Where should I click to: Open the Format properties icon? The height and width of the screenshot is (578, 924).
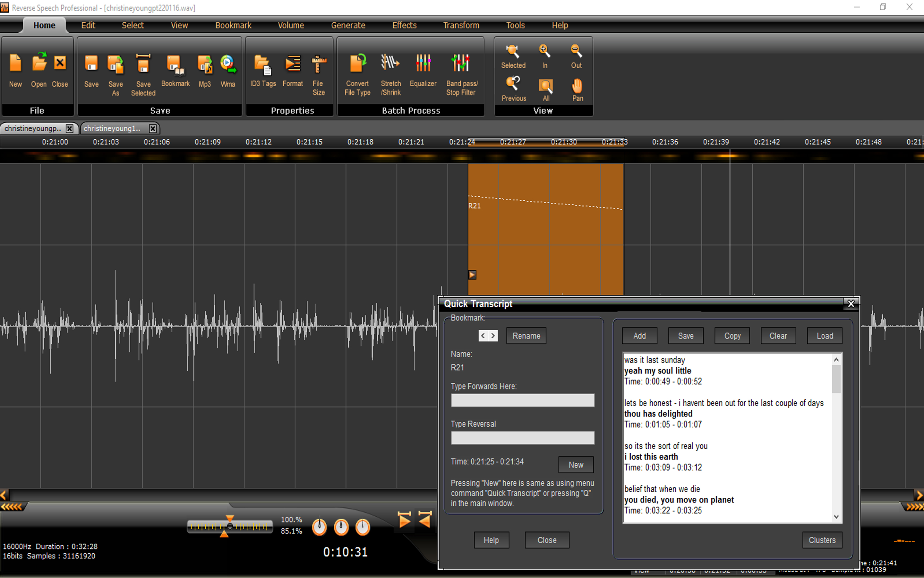tap(293, 64)
